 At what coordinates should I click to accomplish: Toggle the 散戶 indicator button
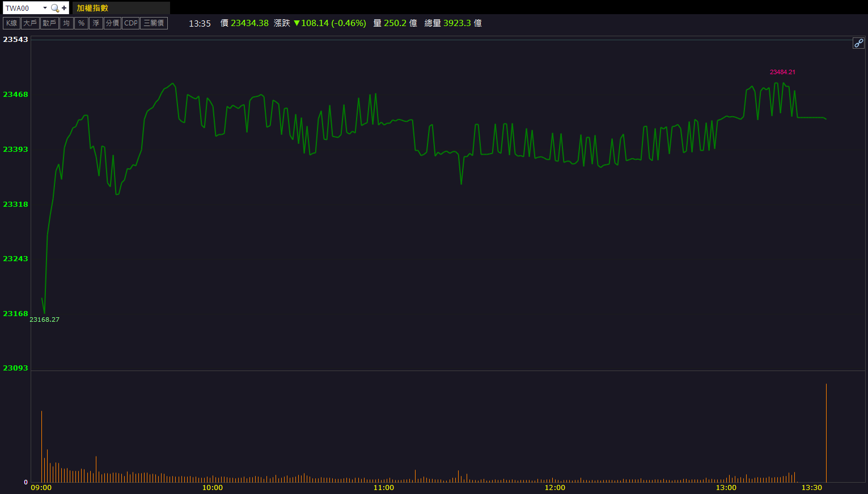(49, 23)
